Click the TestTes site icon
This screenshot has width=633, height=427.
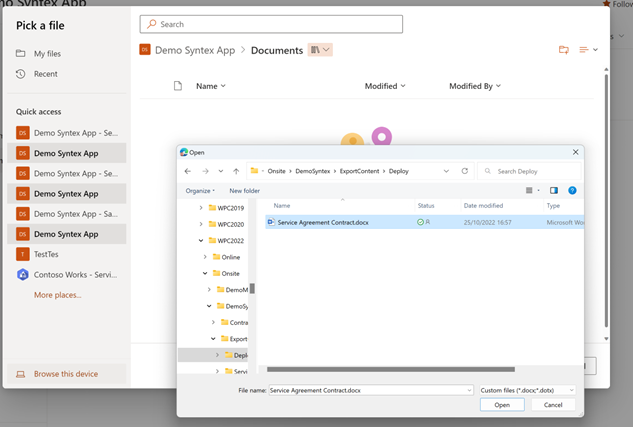pos(23,254)
